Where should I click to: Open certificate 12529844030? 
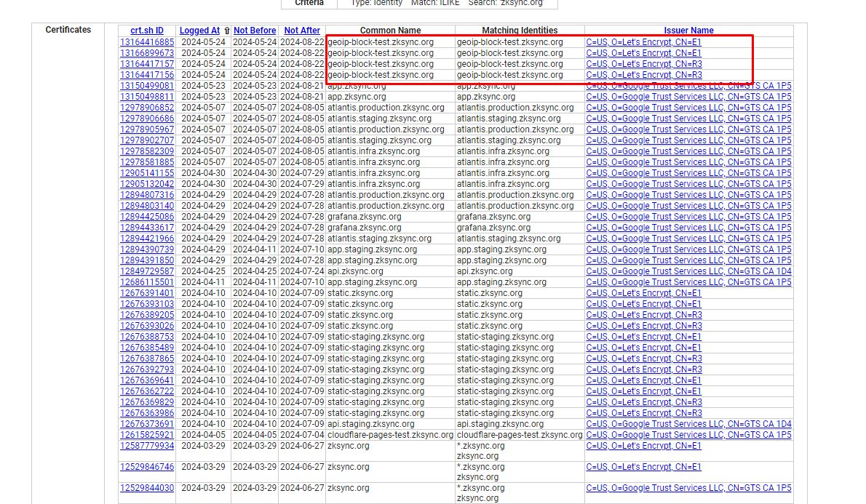click(147, 488)
